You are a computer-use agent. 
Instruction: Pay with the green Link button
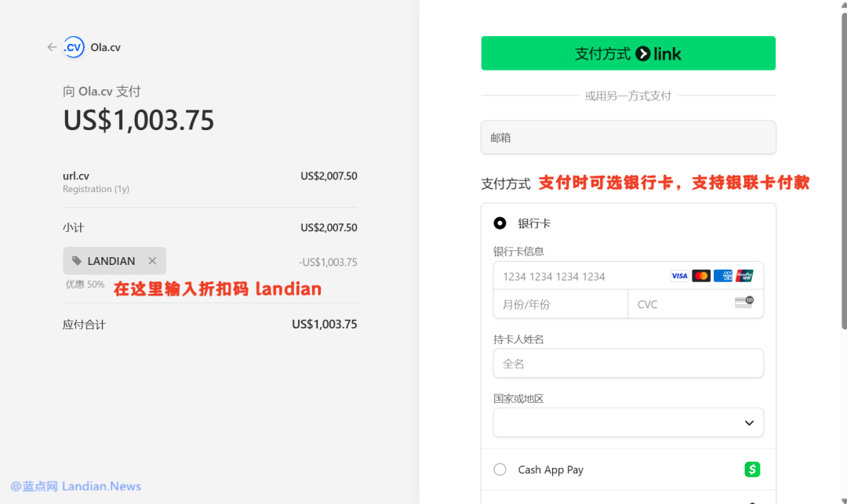[628, 53]
